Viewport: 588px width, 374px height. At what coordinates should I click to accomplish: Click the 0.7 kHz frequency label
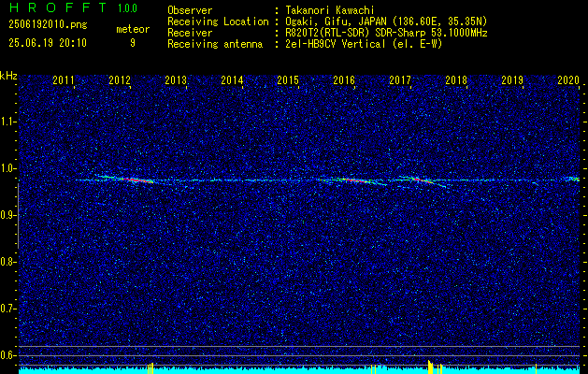click(x=7, y=309)
